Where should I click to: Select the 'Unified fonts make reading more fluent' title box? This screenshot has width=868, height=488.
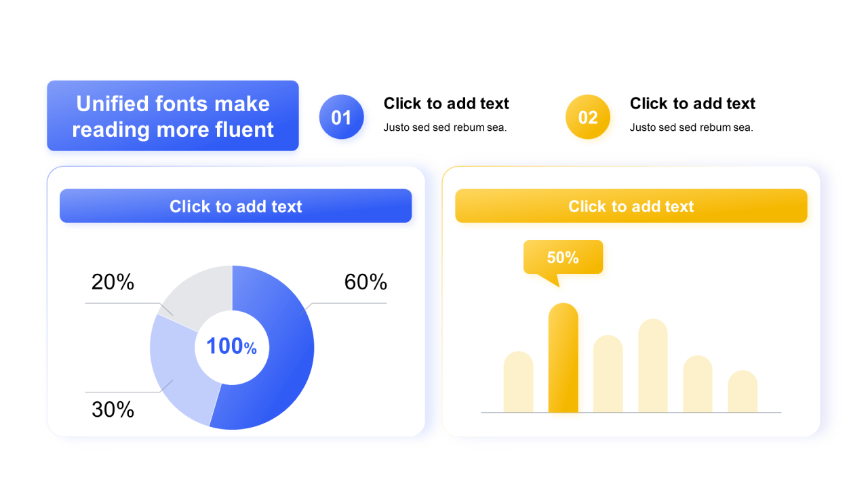point(173,116)
